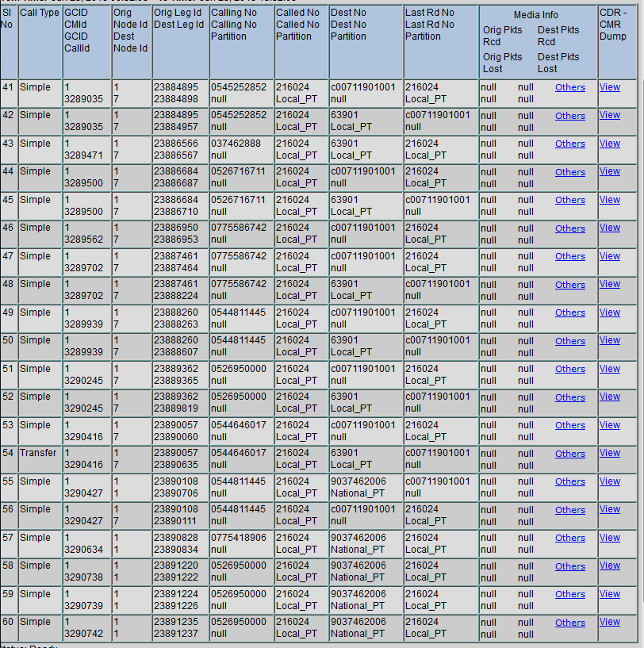The width and height of the screenshot is (644, 648).
Task: View CDR dump for record 57
Action: [x=609, y=537]
